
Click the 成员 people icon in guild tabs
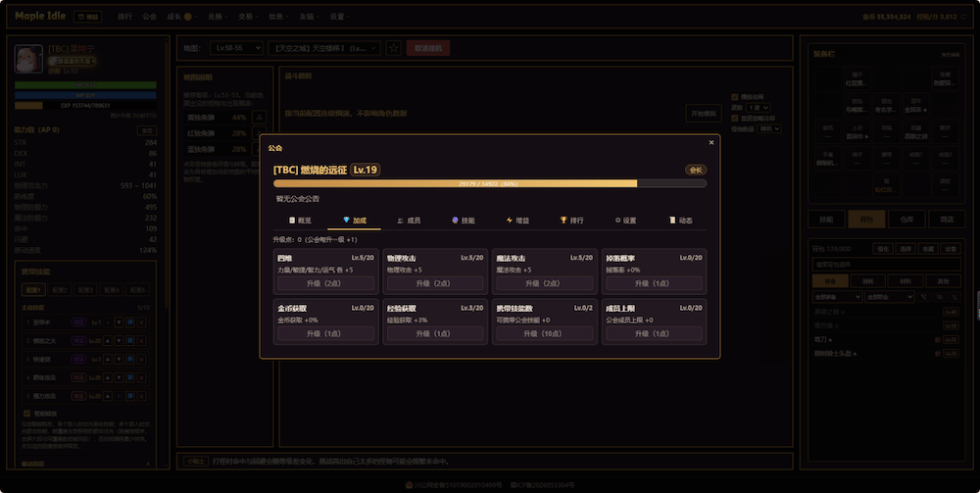400,221
